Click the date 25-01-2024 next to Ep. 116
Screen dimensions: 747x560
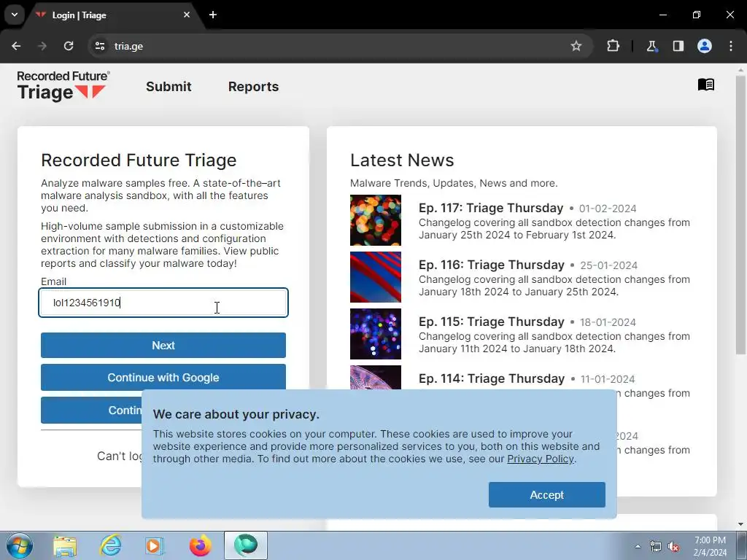coord(608,265)
